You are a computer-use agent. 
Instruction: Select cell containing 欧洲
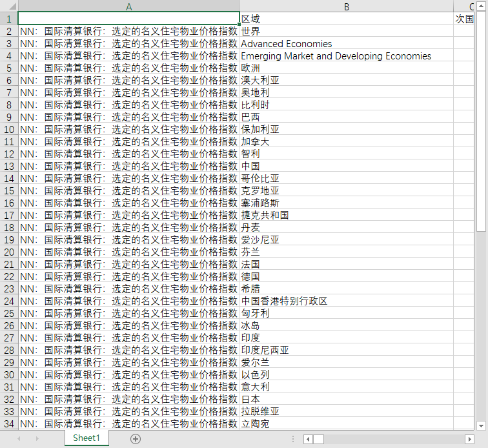pos(347,68)
